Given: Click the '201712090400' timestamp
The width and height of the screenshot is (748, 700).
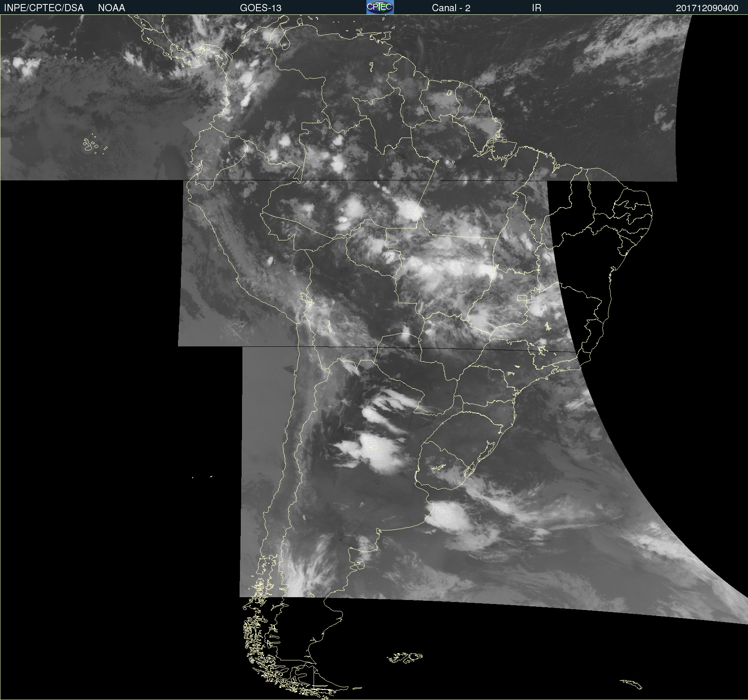Looking at the screenshot, I should (x=707, y=8).
